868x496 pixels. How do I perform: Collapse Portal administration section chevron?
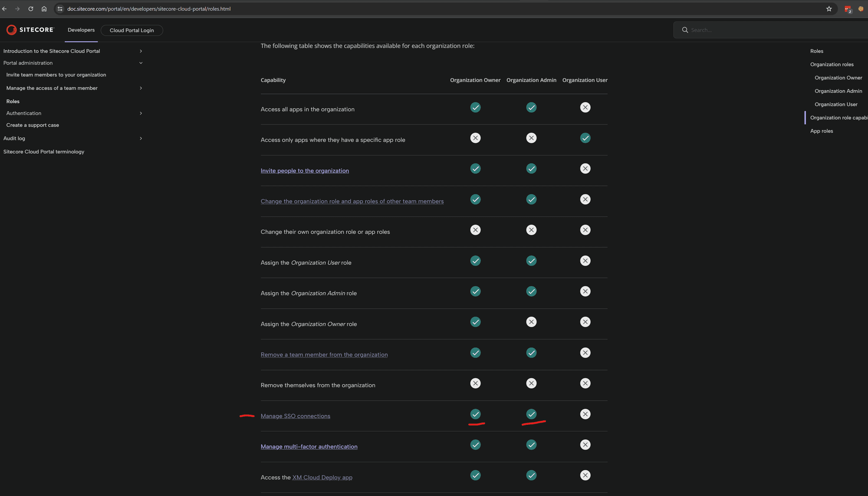click(141, 63)
